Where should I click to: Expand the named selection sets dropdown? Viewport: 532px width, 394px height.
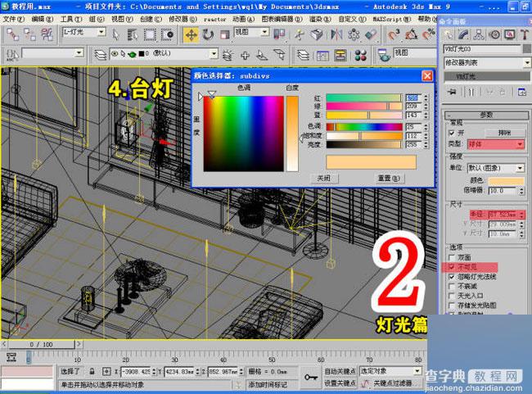pos(52,53)
